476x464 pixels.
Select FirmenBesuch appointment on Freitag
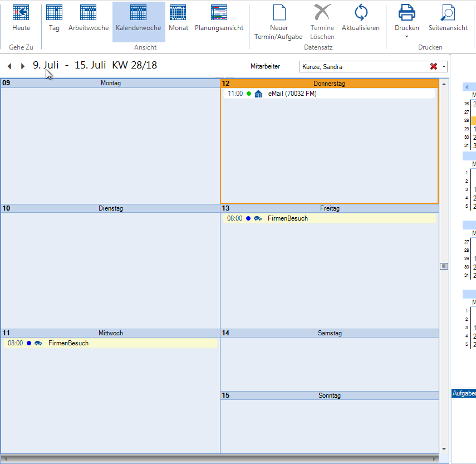[x=287, y=218]
